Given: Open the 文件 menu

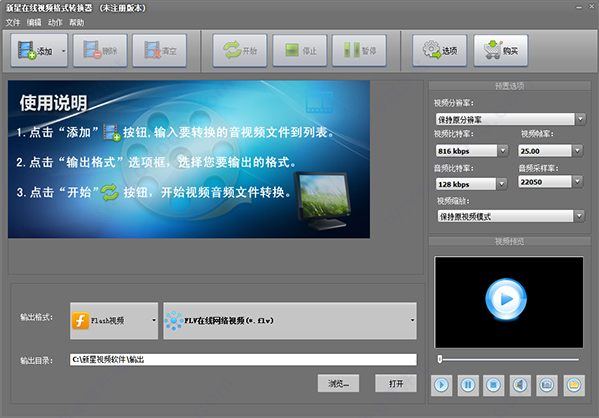Looking at the screenshot, I should [x=13, y=23].
